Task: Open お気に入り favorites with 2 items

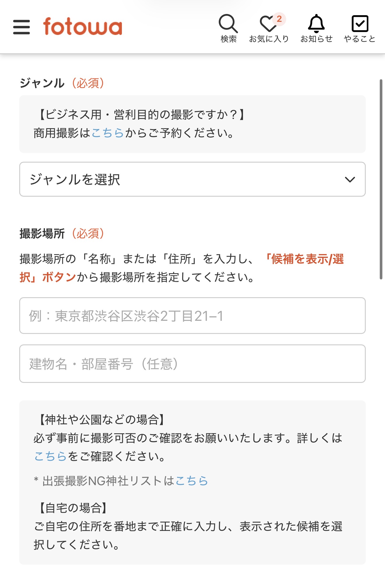Action: pyautogui.click(x=269, y=27)
